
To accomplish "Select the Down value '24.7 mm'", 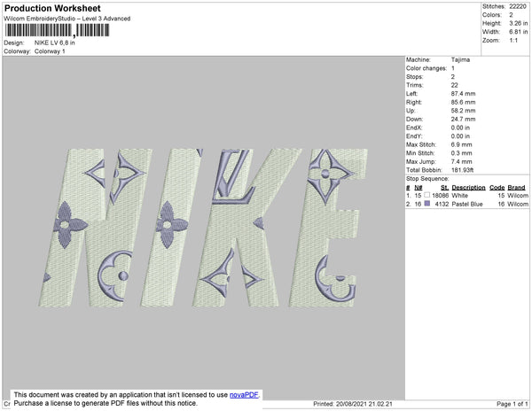I will 463,120.
